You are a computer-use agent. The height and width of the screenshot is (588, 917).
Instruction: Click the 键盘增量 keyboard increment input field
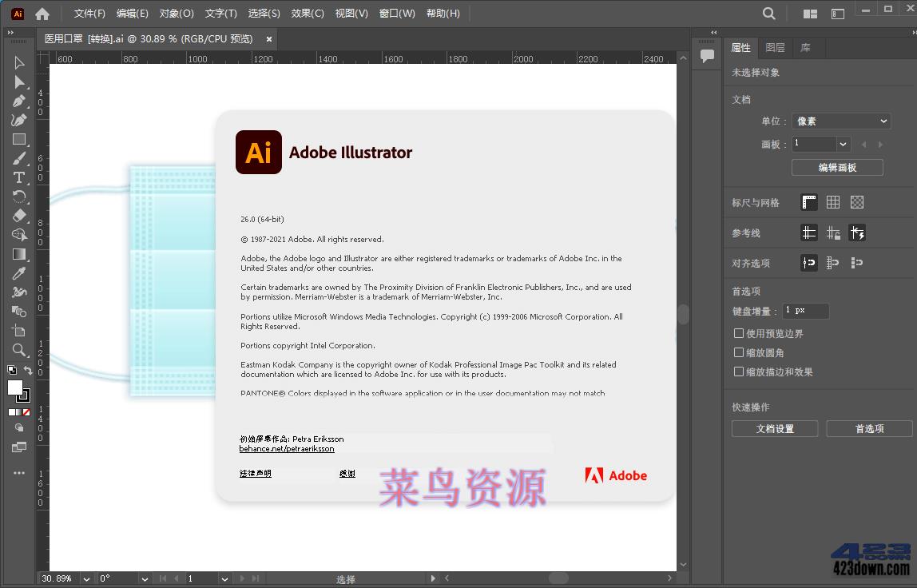(805, 311)
